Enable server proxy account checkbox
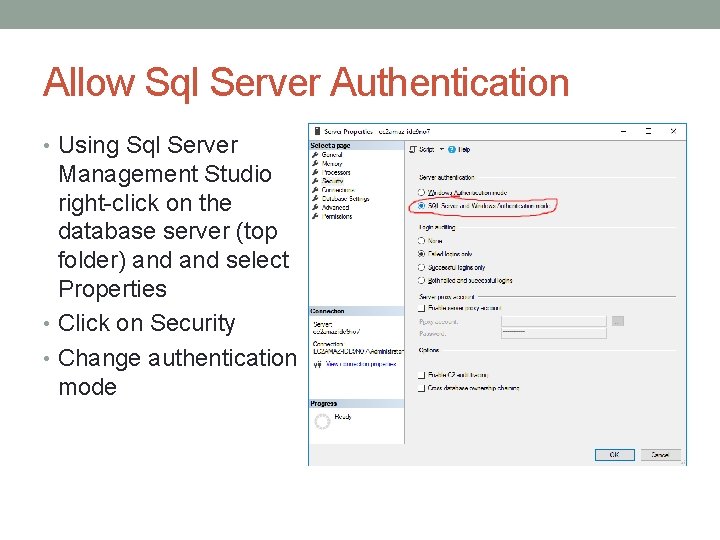 [x=422, y=308]
